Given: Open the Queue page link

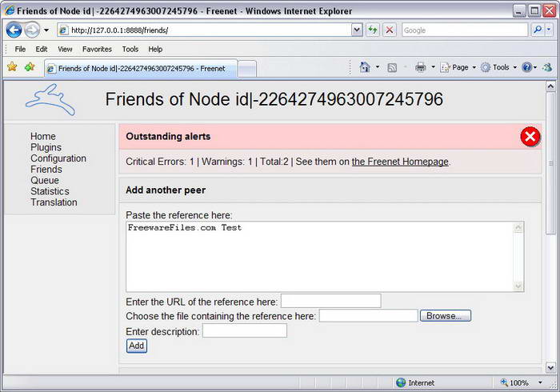Looking at the screenshot, I should tap(45, 180).
